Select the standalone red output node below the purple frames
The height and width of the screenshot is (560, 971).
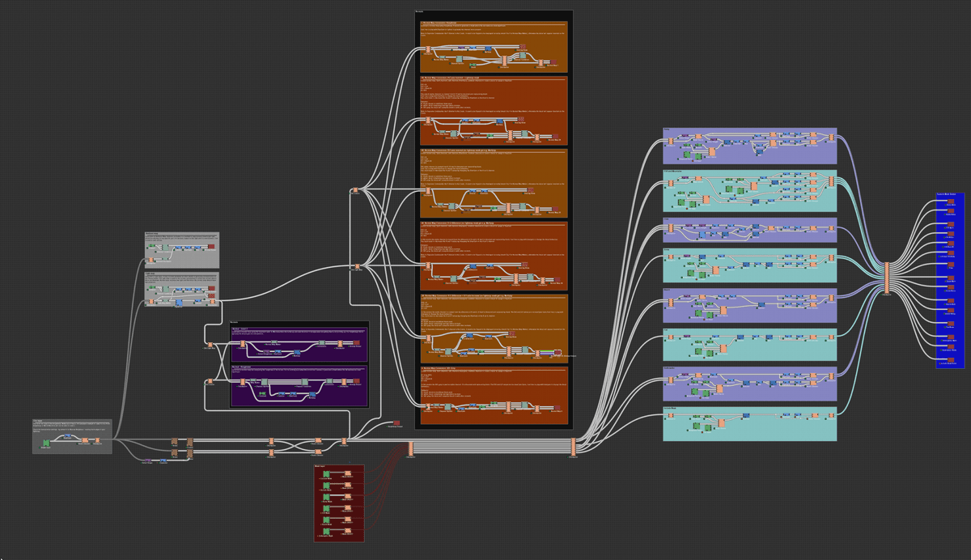[x=396, y=422]
